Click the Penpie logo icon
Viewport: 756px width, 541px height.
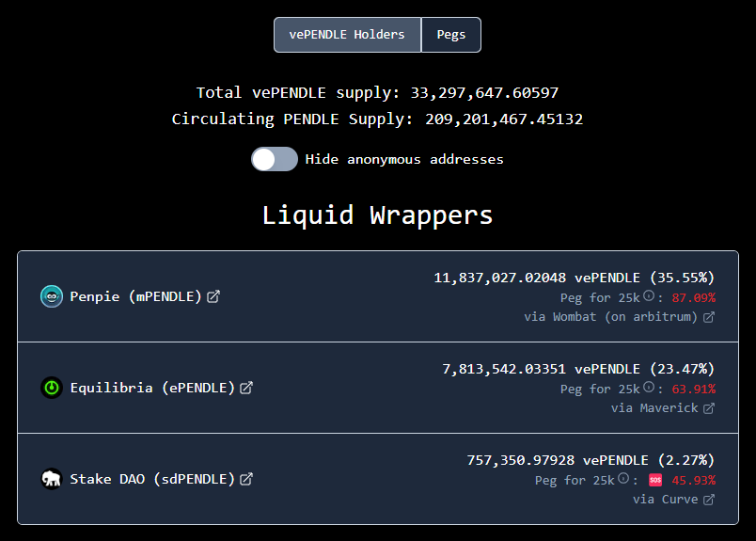pos(52,296)
